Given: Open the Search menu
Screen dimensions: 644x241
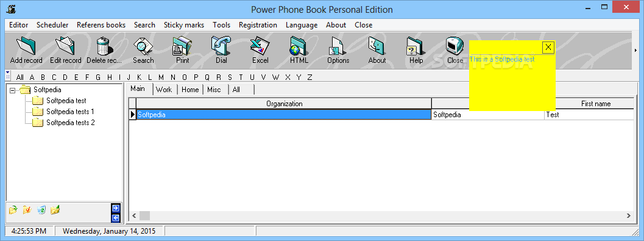Looking at the screenshot, I should pos(144,25).
